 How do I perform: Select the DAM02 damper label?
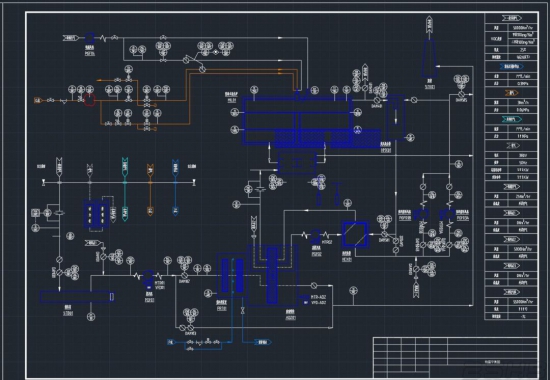coord(184,281)
